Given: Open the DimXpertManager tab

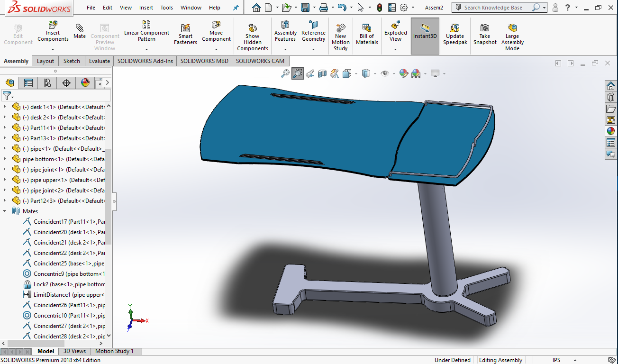Looking at the screenshot, I should [x=66, y=83].
